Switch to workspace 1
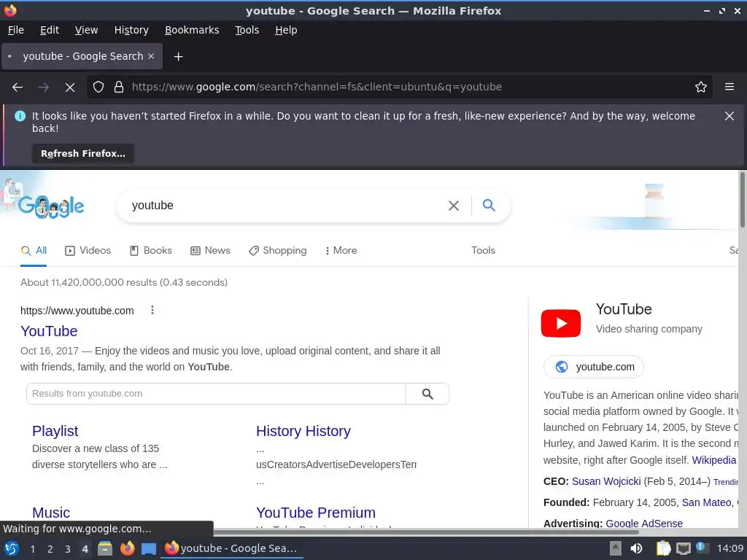Image resolution: width=747 pixels, height=560 pixels. 32,549
